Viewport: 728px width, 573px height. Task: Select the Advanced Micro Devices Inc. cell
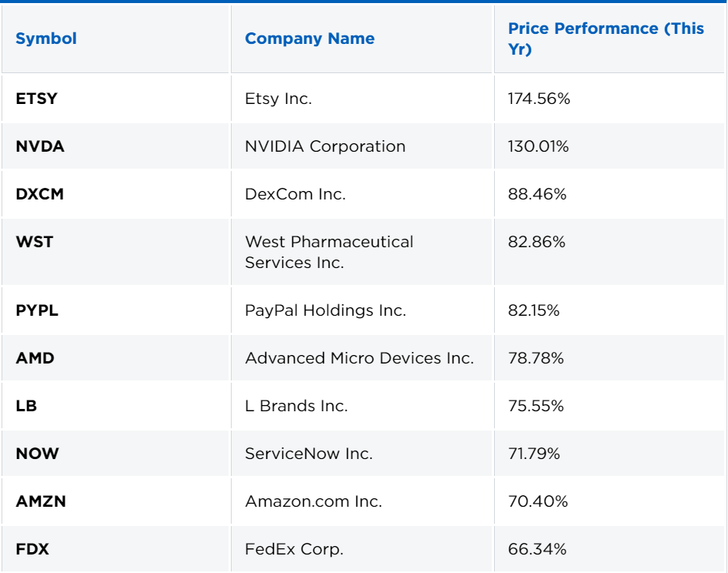pyautogui.click(x=359, y=358)
